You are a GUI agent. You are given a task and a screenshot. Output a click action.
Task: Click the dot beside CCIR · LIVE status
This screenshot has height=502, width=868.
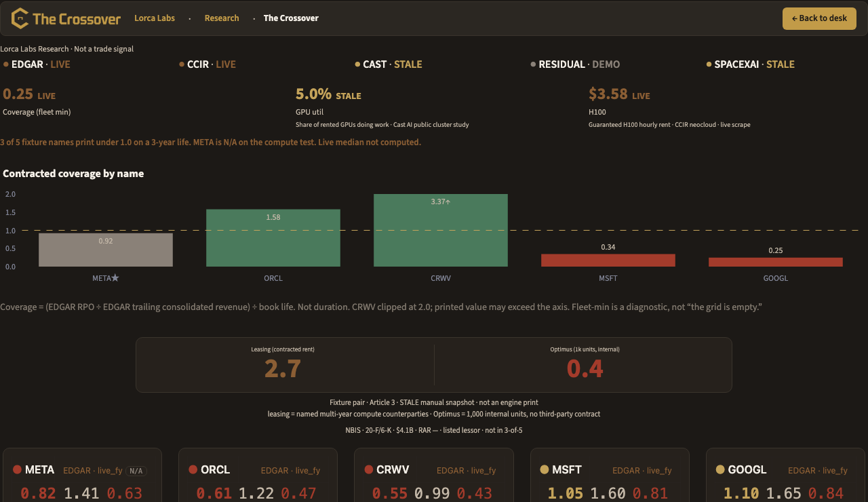[x=182, y=64]
